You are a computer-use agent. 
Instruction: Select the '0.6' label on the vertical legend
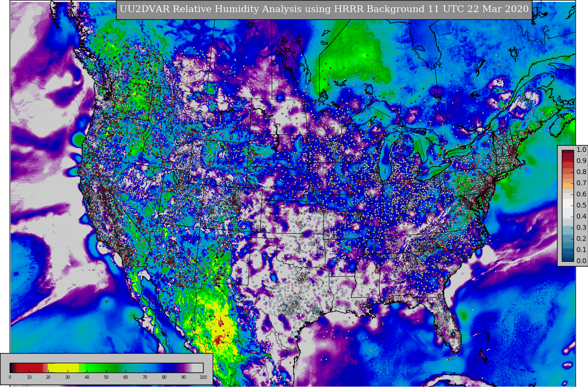point(581,194)
